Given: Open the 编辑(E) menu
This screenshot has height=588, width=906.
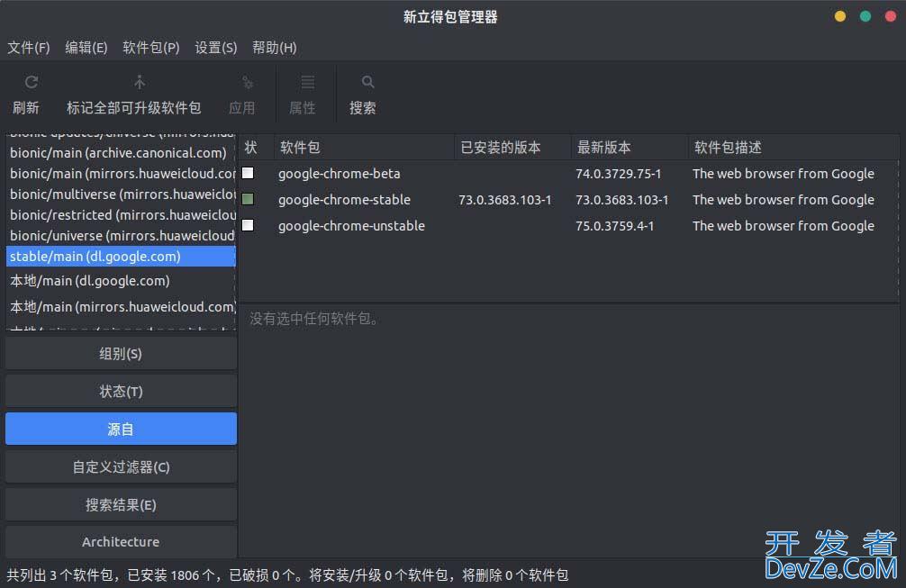Looking at the screenshot, I should tap(86, 48).
